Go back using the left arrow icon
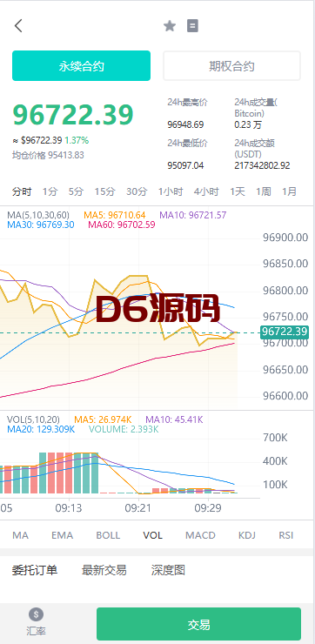 click(18, 26)
